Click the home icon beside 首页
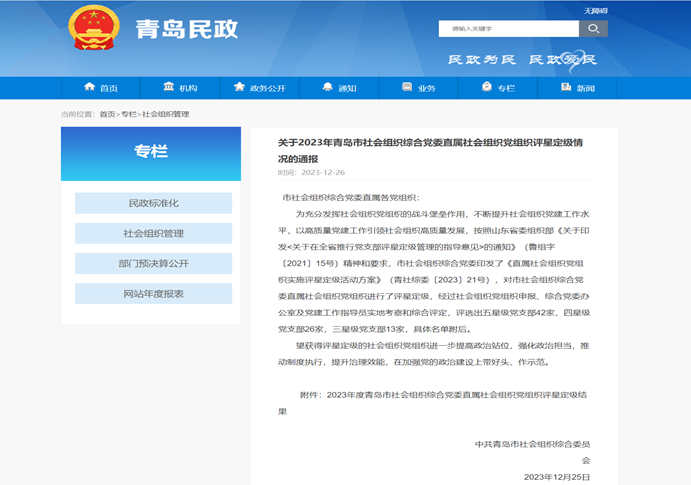The width and height of the screenshot is (691, 485). (x=89, y=87)
